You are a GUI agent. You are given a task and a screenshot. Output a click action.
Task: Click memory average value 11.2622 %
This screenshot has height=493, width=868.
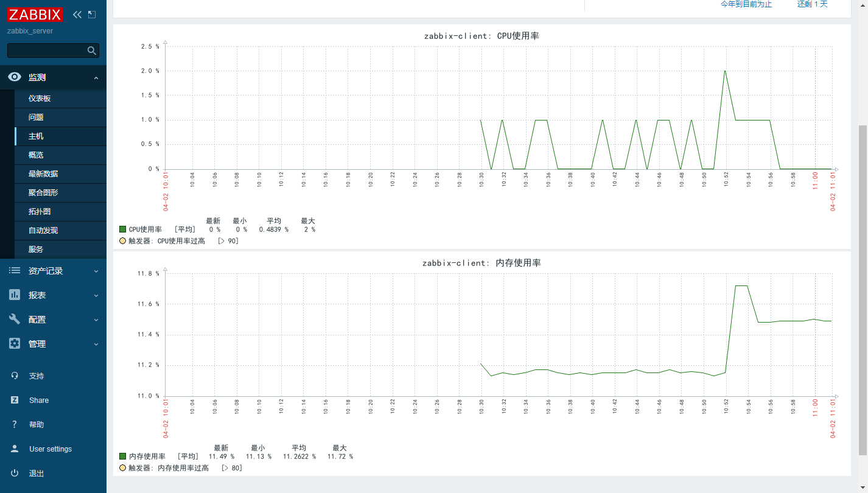coord(299,456)
